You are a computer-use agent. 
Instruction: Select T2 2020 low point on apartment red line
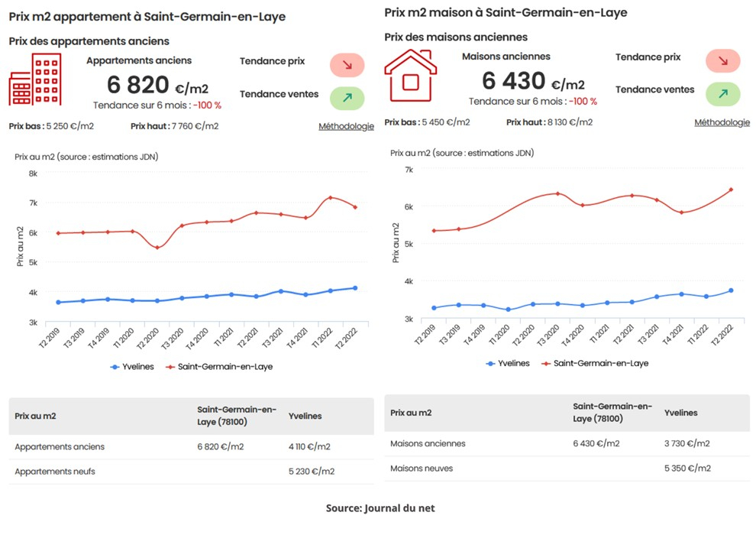[157, 247]
